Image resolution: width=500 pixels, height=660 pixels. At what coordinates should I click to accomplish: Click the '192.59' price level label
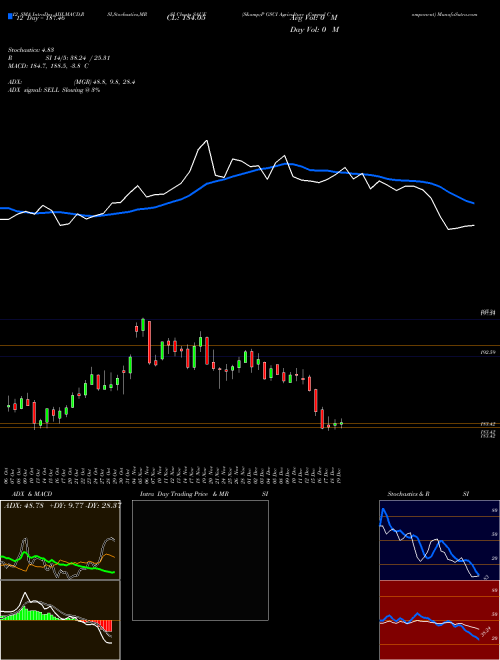coord(488,353)
